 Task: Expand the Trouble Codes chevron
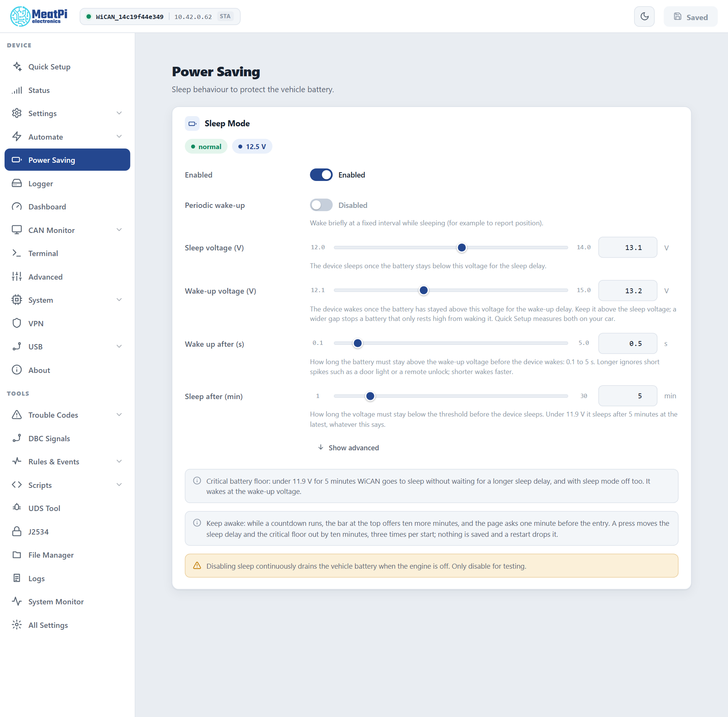click(119, 415)
